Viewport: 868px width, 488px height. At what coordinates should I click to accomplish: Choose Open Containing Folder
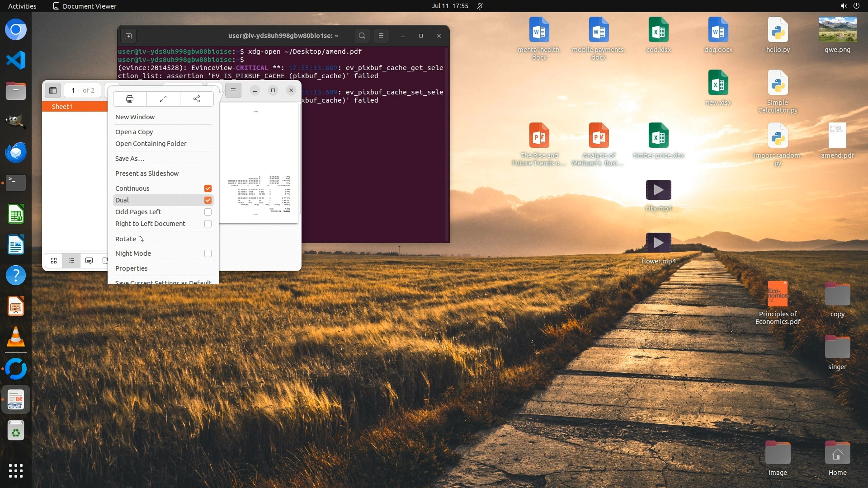(151, 144)
